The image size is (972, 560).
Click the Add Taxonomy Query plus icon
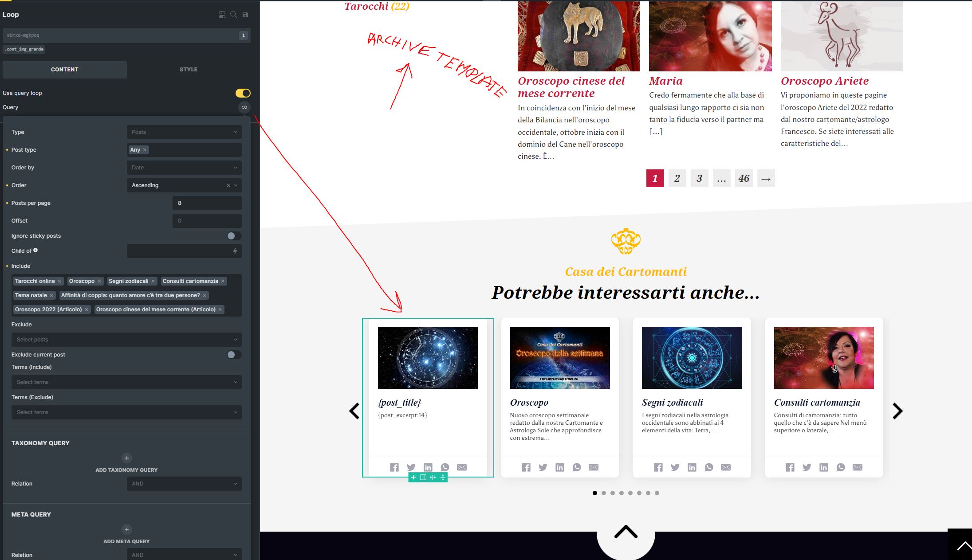pyautogui.click(x=126, y=458)
